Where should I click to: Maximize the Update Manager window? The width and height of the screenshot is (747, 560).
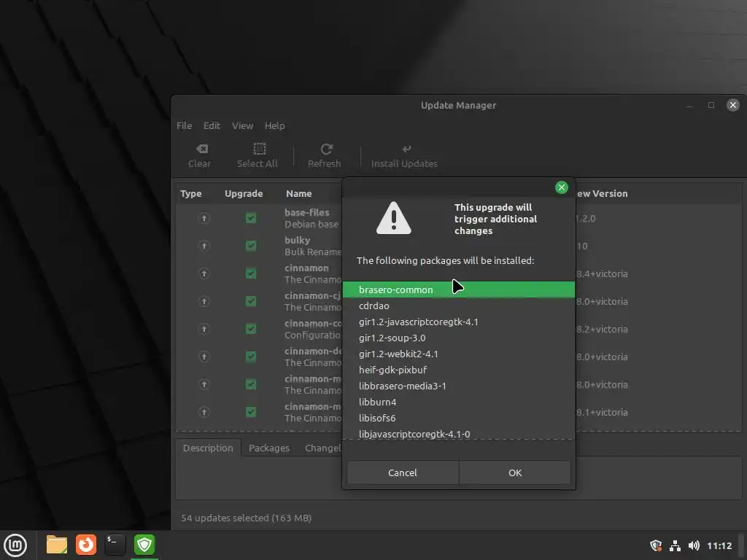(x=711, y=105)
